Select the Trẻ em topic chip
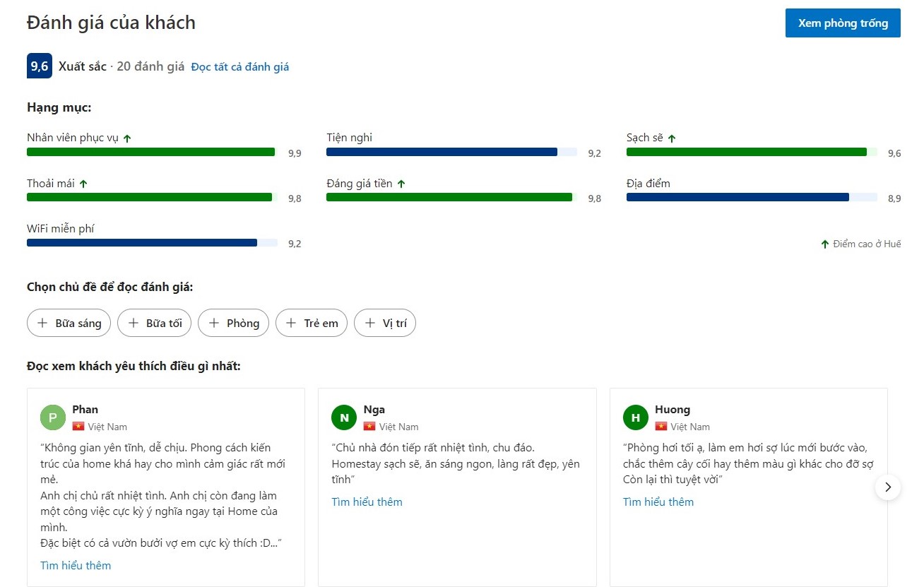 point(312,323)
